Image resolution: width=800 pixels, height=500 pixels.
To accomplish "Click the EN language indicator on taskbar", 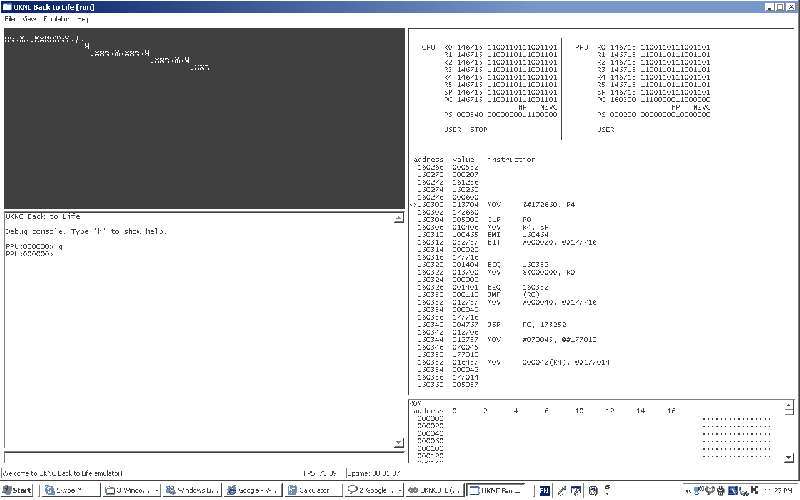I will 544,491.
